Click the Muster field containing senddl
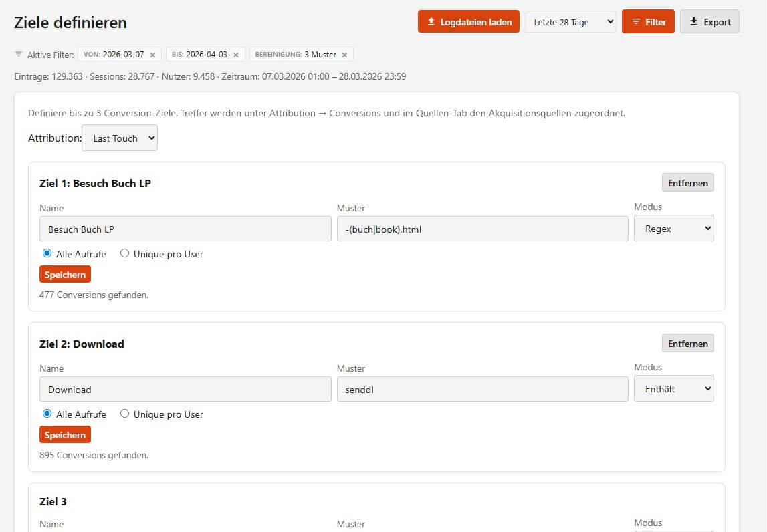The height and width of the screenshot is (532, 767). (x=482, y=388)
